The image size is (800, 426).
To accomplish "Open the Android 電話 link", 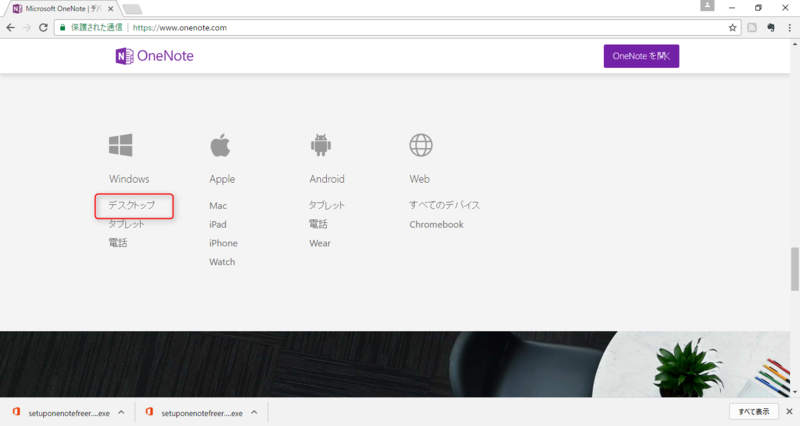I will click(x=318, y=224).
